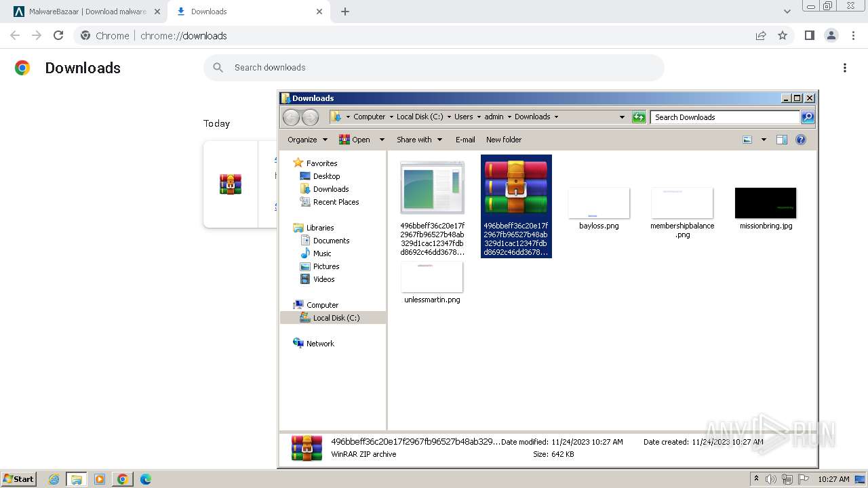Click the Explorer search magnifier icon

coord(807,117)
